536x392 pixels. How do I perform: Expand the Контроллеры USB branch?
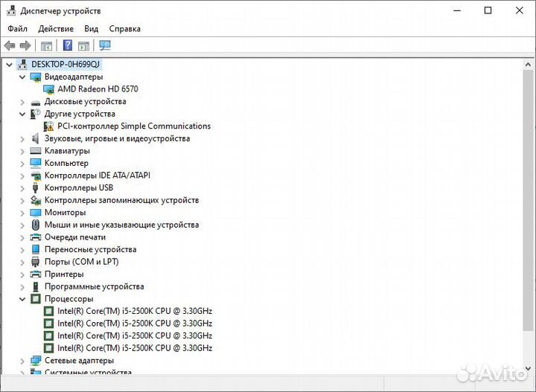(x=22, y=188)
